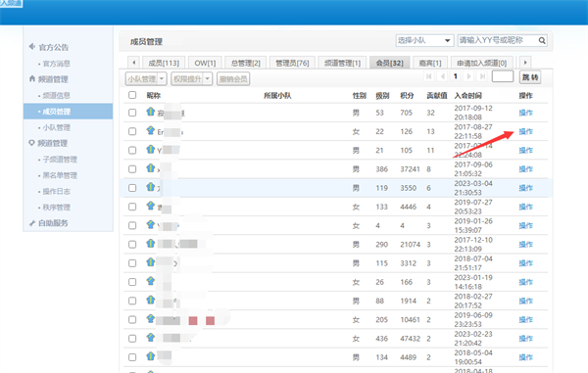588x373 pixels.
Task: Select the 会员[32] tab
Action: (x=390, y=63)
